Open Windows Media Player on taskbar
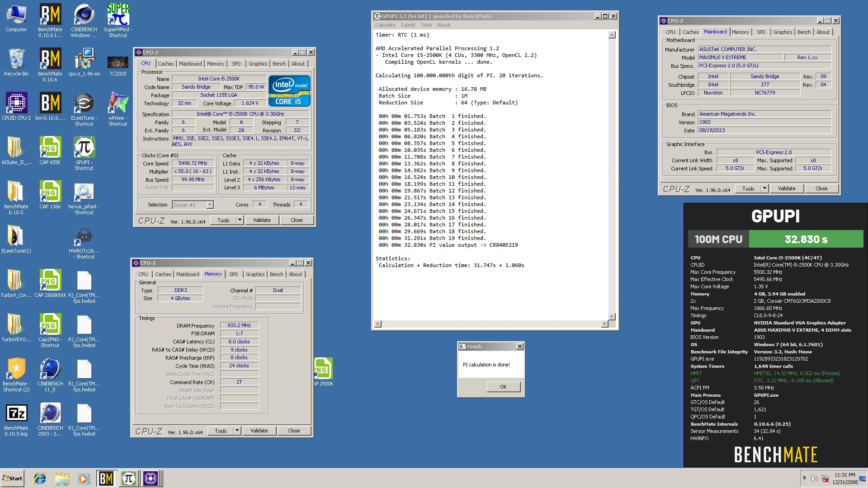The image size is (868, 488). (83, 479)
